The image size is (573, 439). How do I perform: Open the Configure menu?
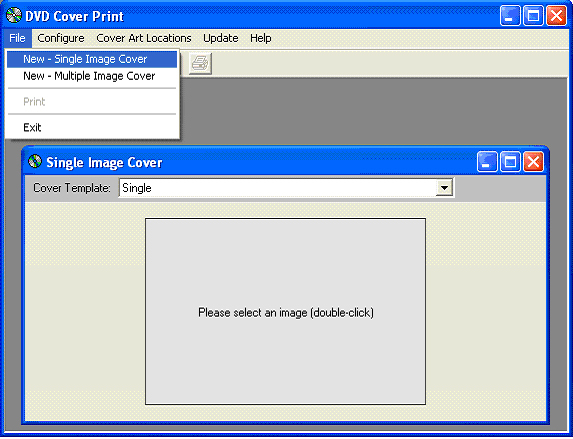[x=61, y=38]
